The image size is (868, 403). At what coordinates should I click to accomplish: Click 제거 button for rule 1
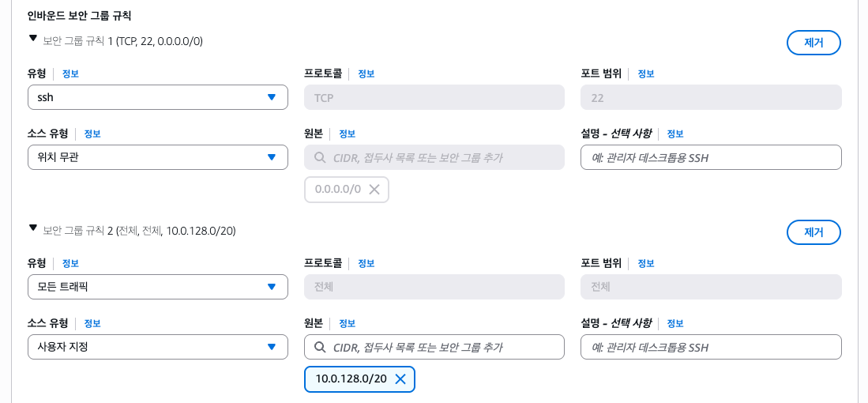tap(814, 43)
